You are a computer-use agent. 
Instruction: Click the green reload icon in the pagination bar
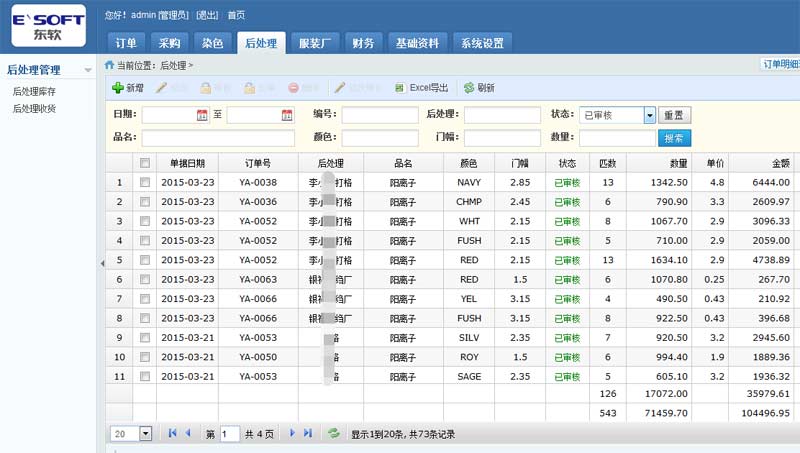pos(334,433)
